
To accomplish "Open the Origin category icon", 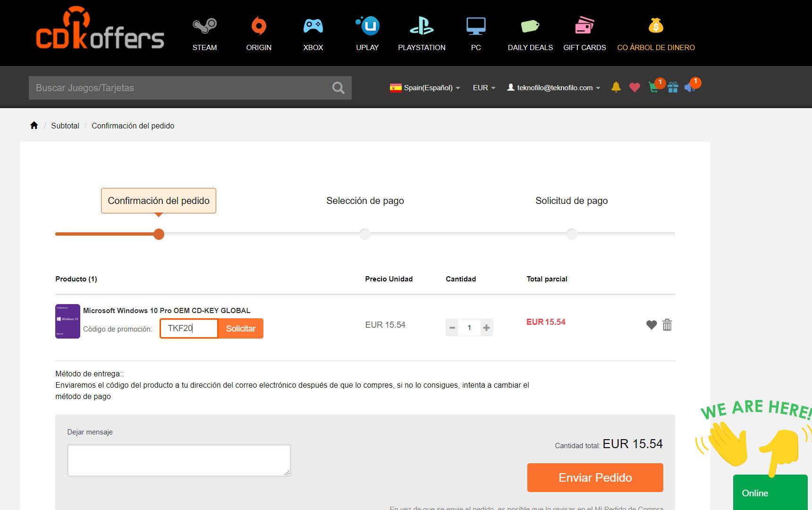I will point(259,26).
